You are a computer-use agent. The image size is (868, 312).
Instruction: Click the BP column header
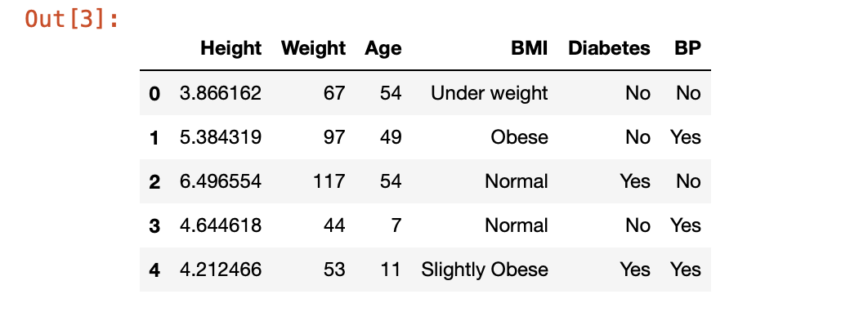687,49
